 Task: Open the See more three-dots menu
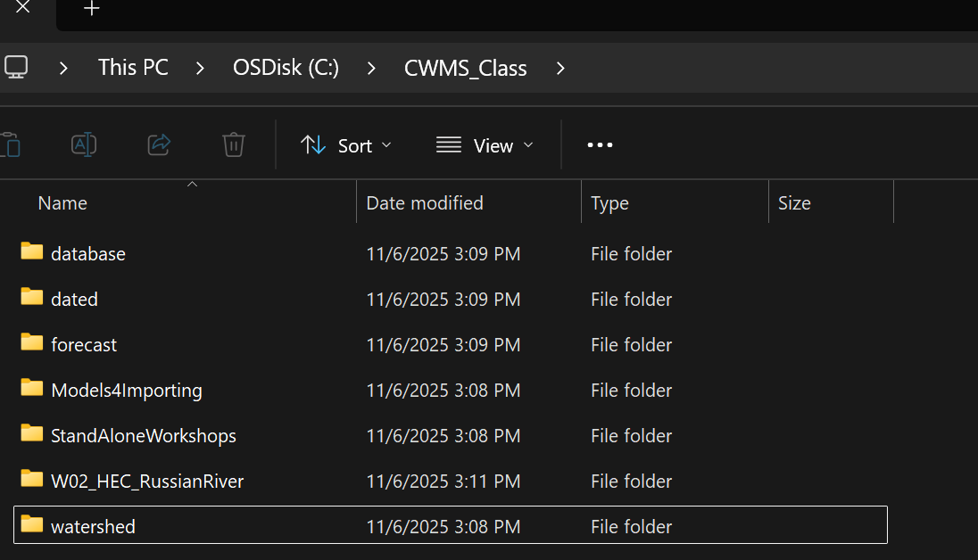point(600,145)
